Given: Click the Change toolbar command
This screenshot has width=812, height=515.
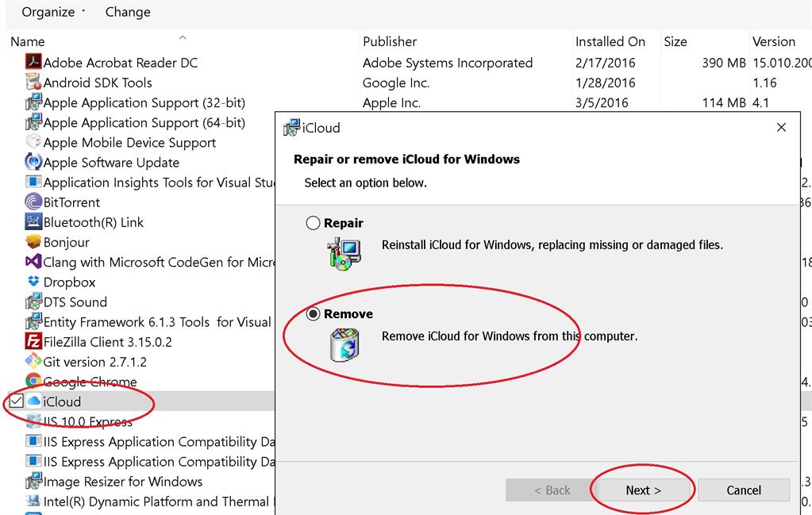Looking at the screenshot, I should 128,12.
